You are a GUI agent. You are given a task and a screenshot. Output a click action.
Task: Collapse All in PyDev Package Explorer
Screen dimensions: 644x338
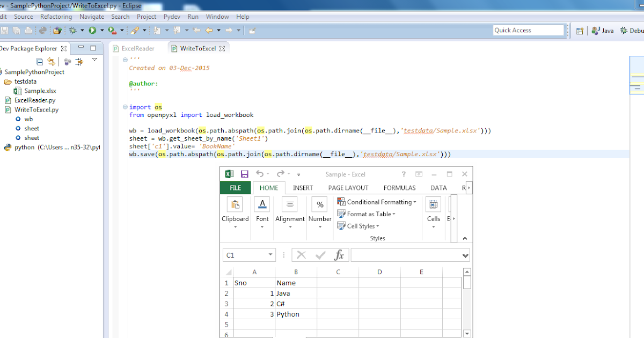tap(40, 61)
